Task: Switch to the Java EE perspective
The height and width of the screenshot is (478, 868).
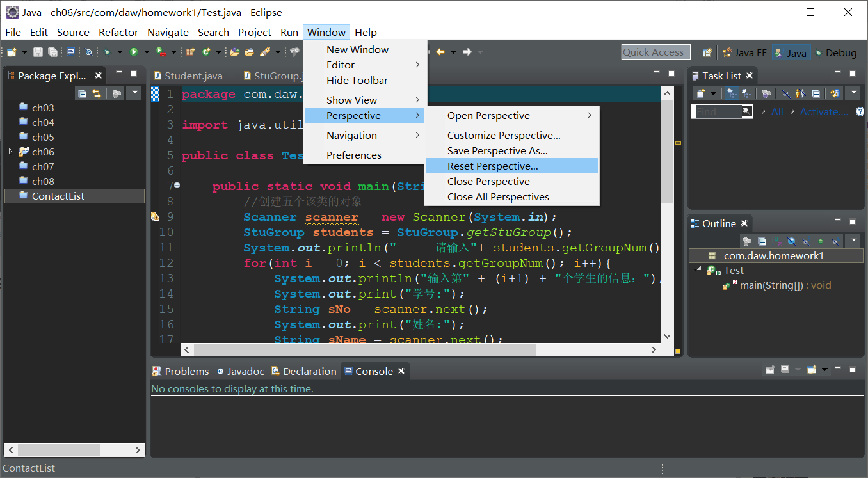Action: pos(744,52)
